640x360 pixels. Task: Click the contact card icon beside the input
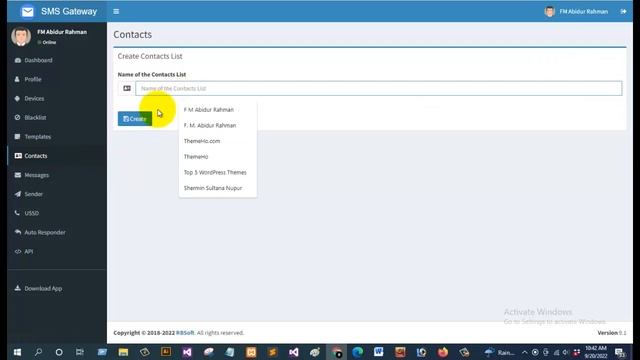click(x=127, y=88)
